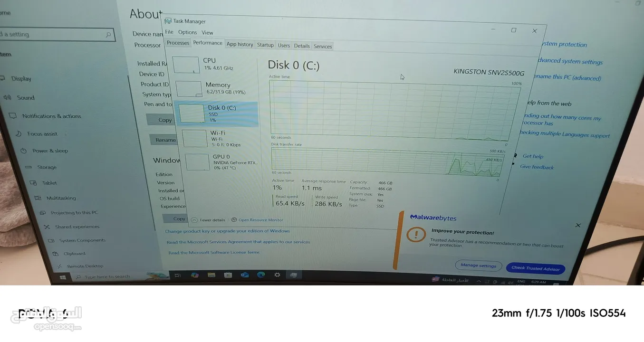Click the 65.4 KB/s read speed value

click(290, 203)
